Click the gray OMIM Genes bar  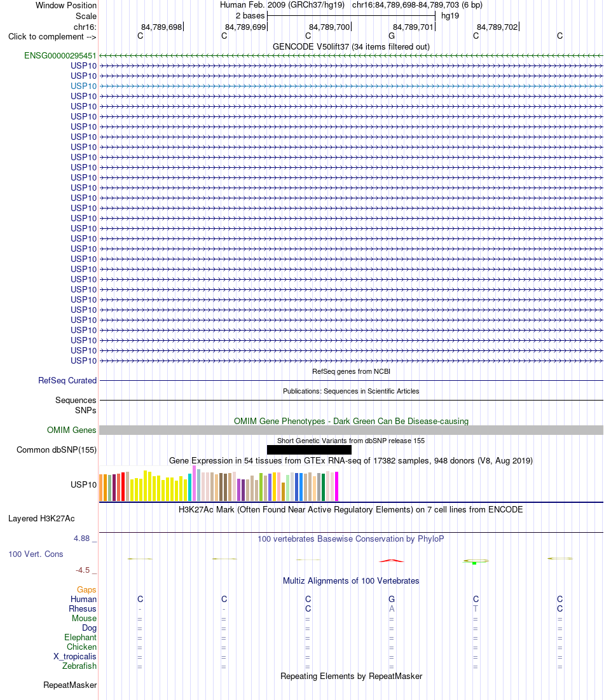pyautogui.click(x=352, y=430)
